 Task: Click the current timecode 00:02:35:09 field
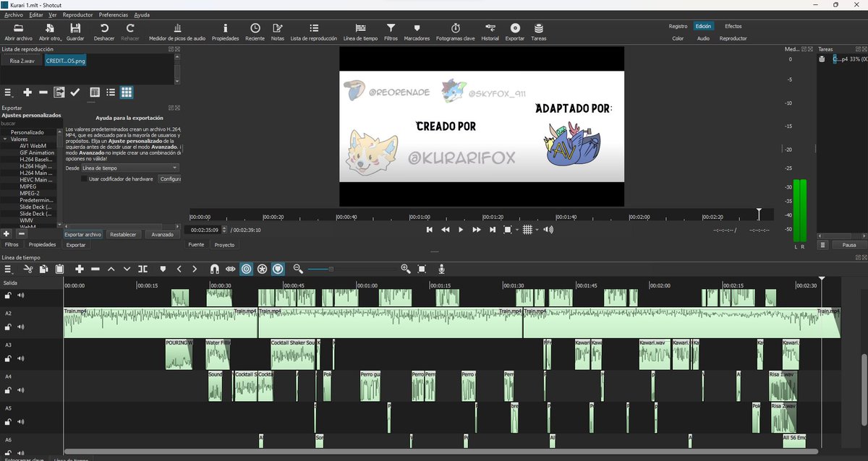(x=203, y=230)
